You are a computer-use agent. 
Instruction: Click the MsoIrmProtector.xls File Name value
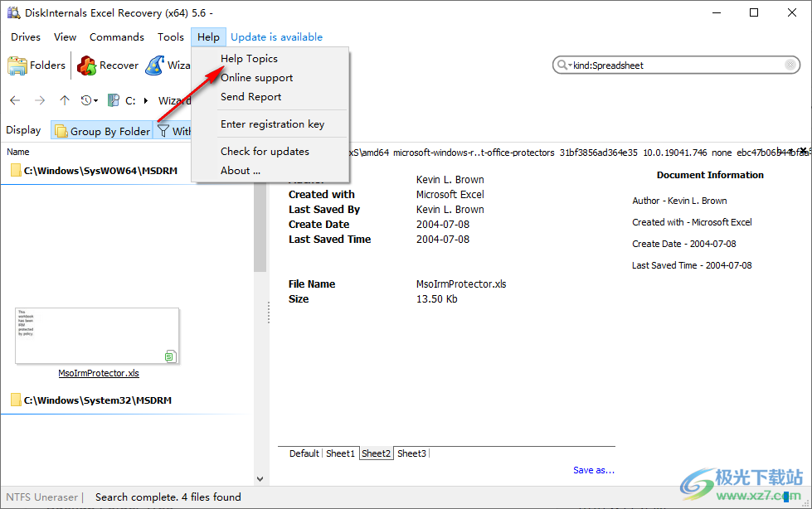point(461,284)
